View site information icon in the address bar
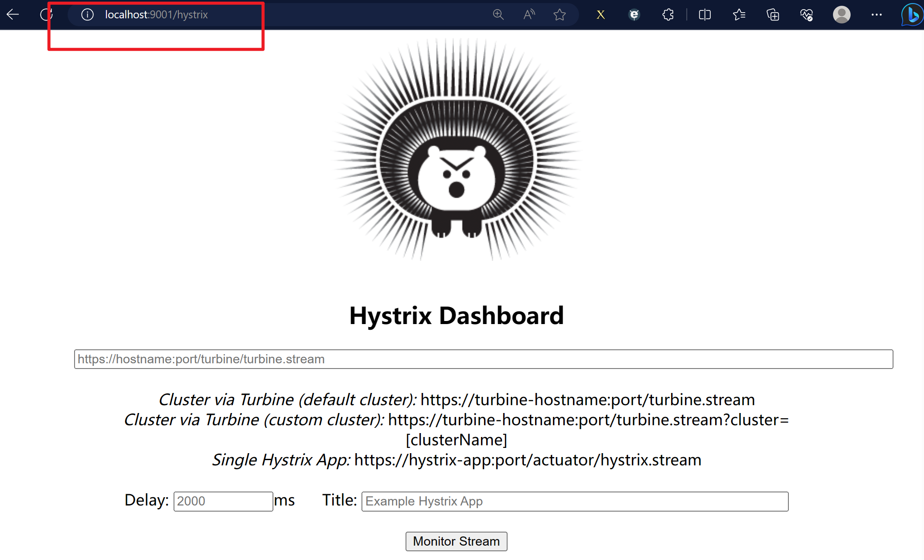Screen dimensions: 924x560 [x=87, y=14]
